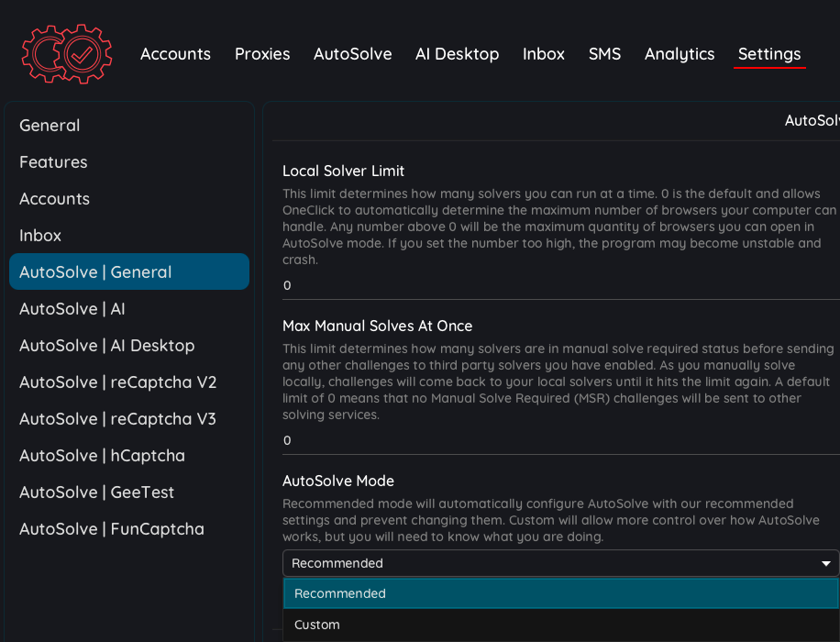Image resolution: width=840 pixels, height=642 pixels.
Task: Open the Analytics tab
Action: tap(680, 54)
